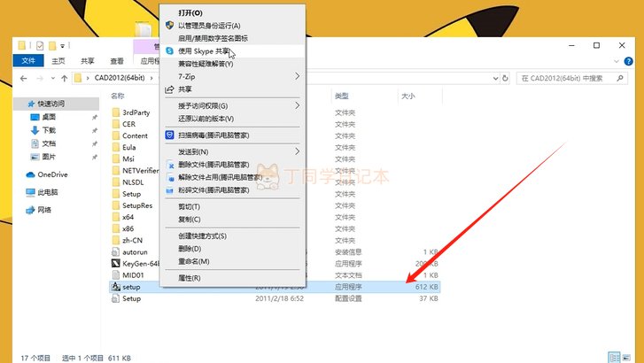The height and width of the screenshot is (363, 644).
Task: Open the 查看 ribbon tab
Action: (117, 61)
